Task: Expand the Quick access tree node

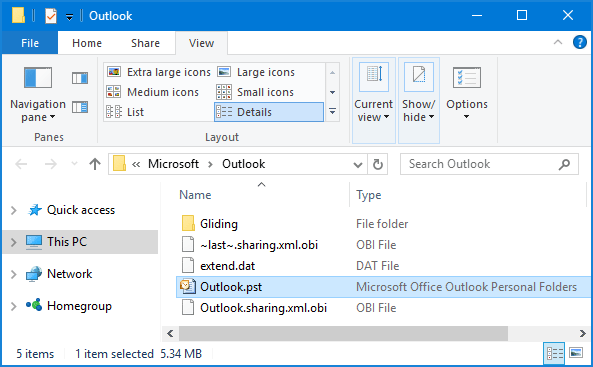Action: 14,210
